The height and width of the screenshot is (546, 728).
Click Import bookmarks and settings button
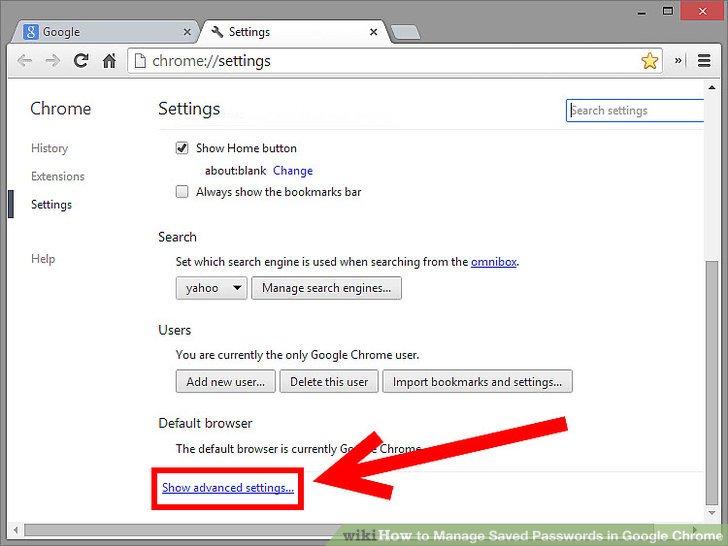click(x=477, y=382)
